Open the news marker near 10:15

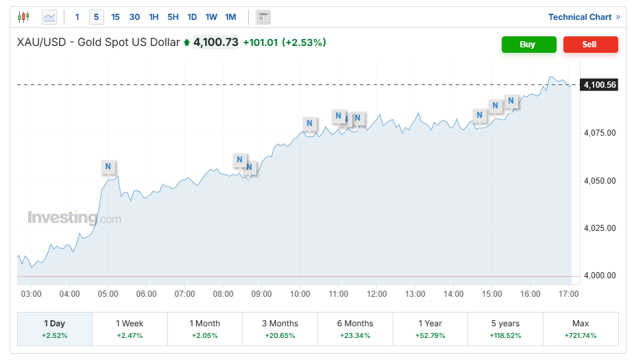coord(310,123)
